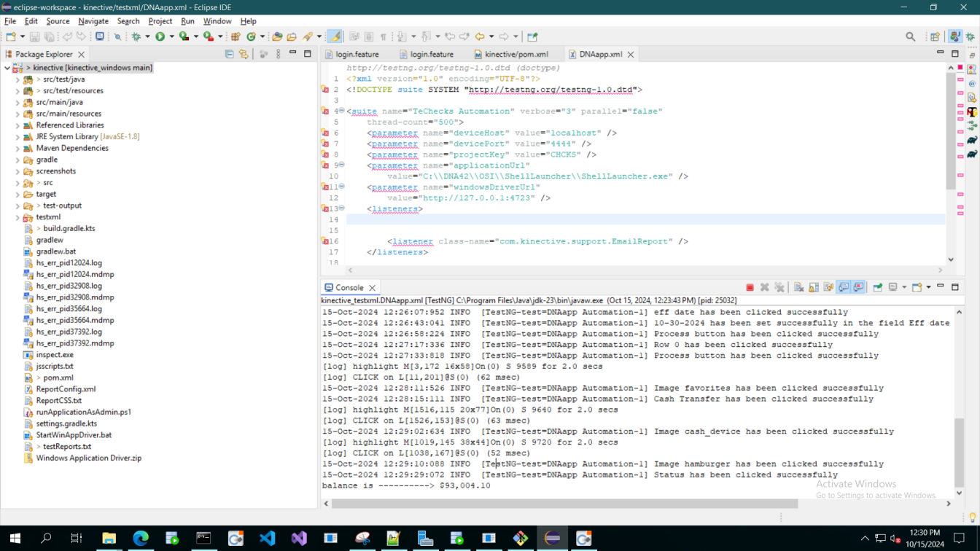This screenshot has height=551, width=980.
Task: Open the Navigate menu
Action: point(93,21)
